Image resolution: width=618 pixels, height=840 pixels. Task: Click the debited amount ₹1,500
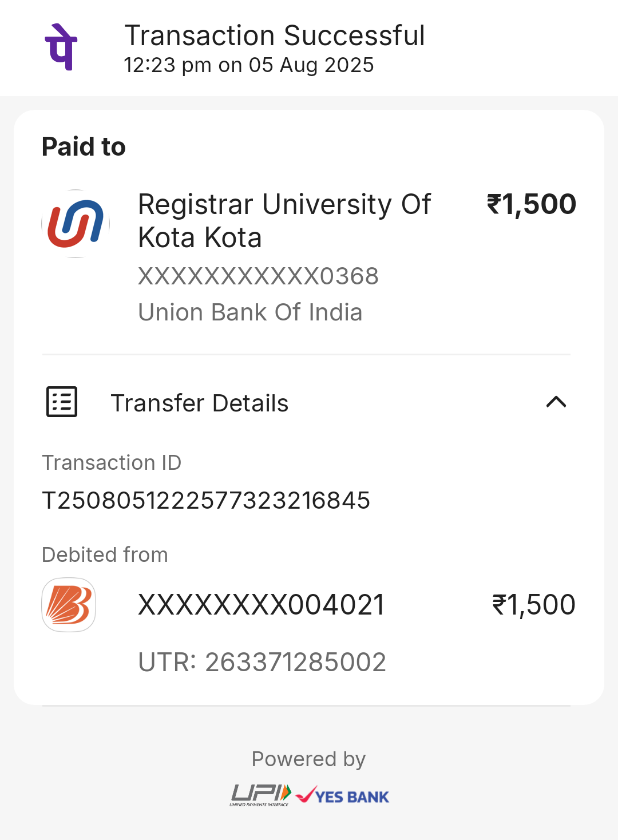533,605
